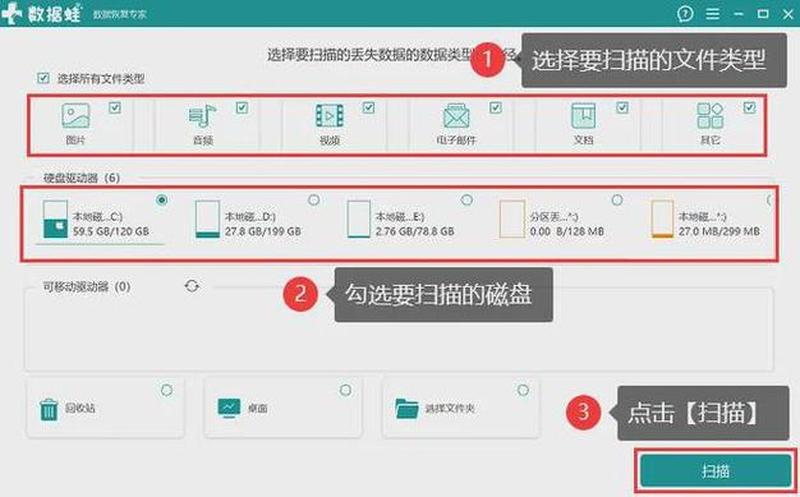Open the help question mark icon
This screenshot has height=497, width=800.
(685, 14)
